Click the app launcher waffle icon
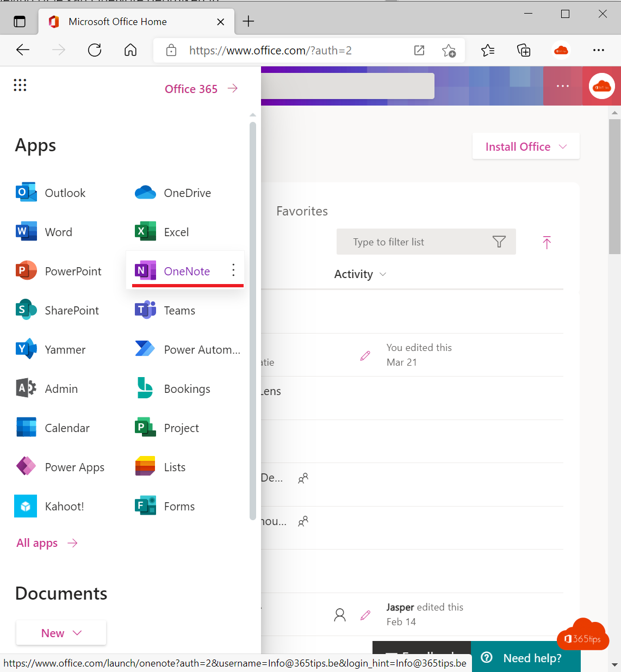This screenshot has height=672, width=621. [20, 85]
